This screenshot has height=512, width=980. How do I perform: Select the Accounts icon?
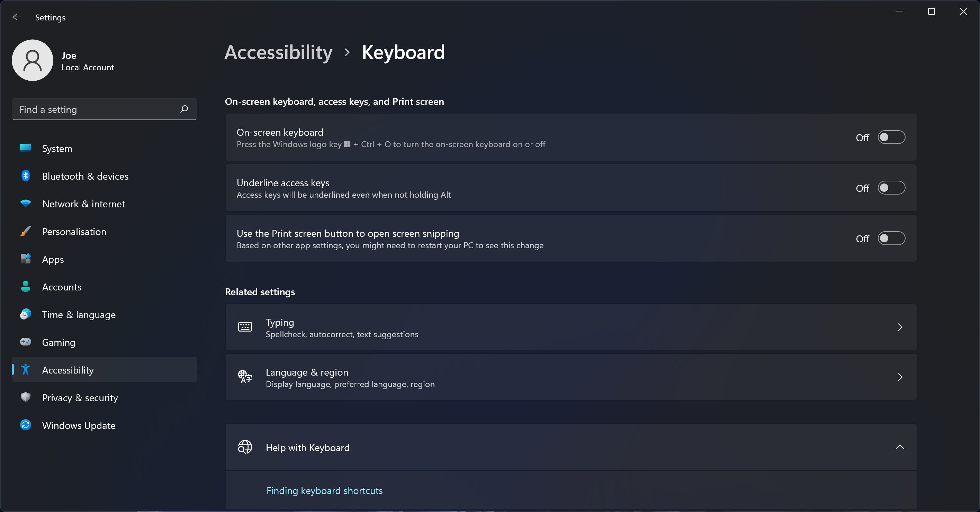(x=25, y=287)
